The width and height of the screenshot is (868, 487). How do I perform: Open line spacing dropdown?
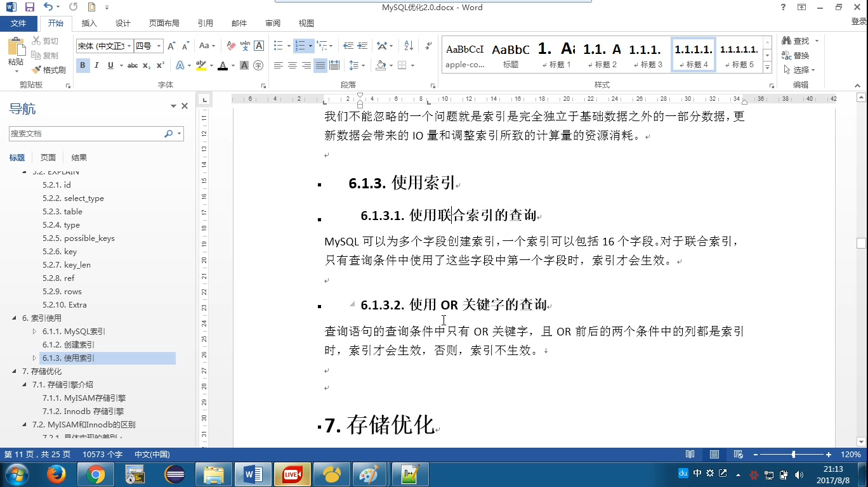pyautogui.click(x=357, y=65)
